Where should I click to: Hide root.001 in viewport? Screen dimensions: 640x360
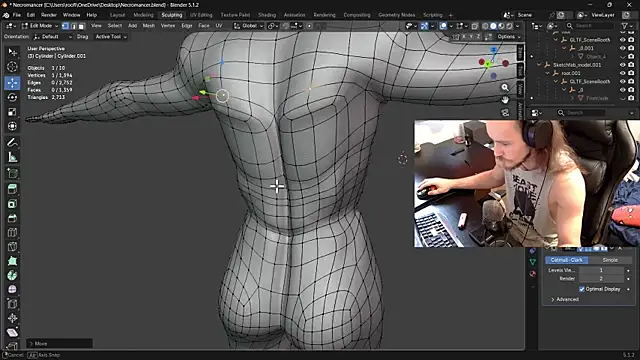coord(622,73)
